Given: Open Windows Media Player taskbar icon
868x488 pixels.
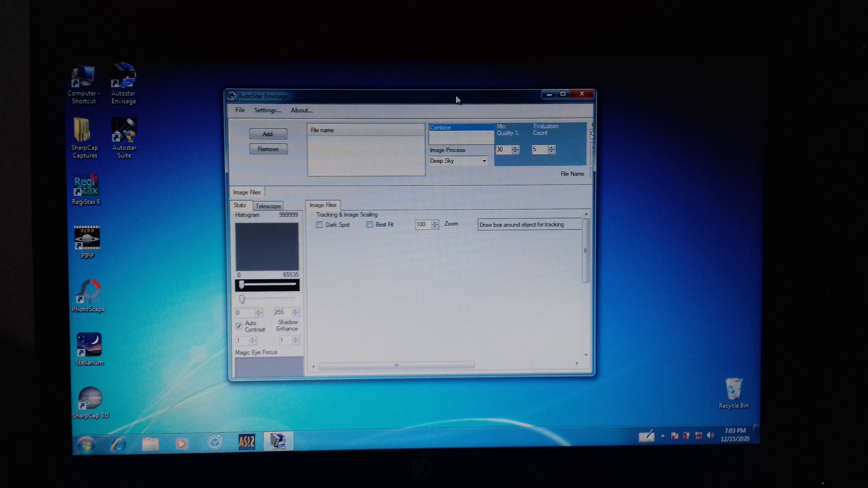Looking at the screenshot, I should (x=181, y=443).
